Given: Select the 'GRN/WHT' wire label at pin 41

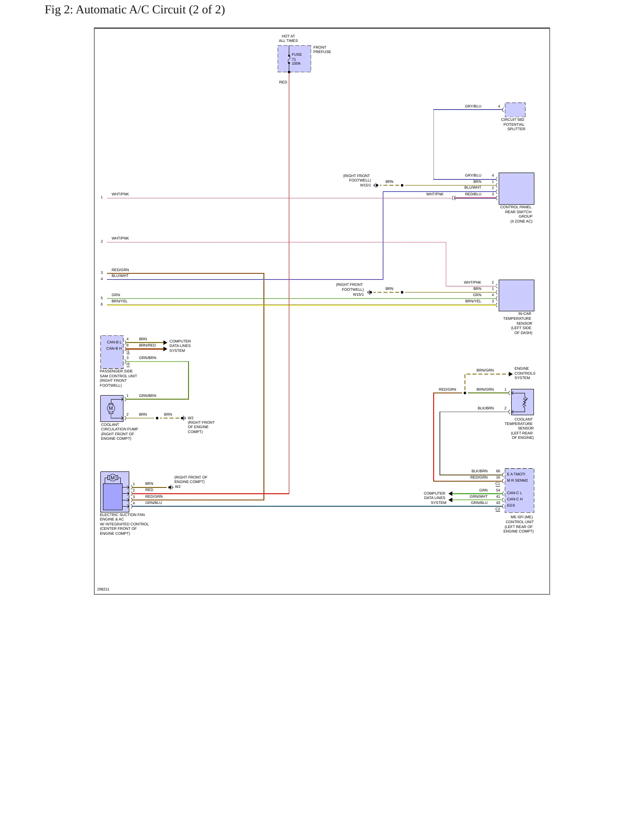Looking at the screenshot, I should pyautogui.click(x=479, y=497).
